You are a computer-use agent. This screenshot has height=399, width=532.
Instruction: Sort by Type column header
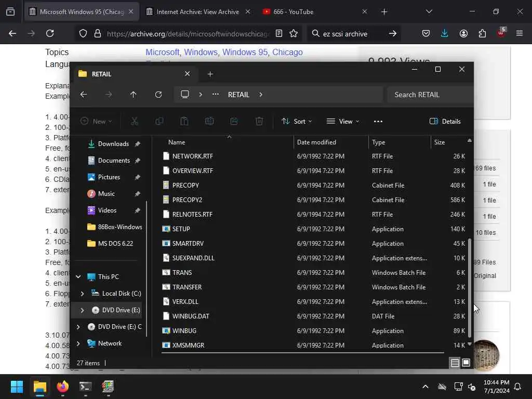(x=400, y=142)
